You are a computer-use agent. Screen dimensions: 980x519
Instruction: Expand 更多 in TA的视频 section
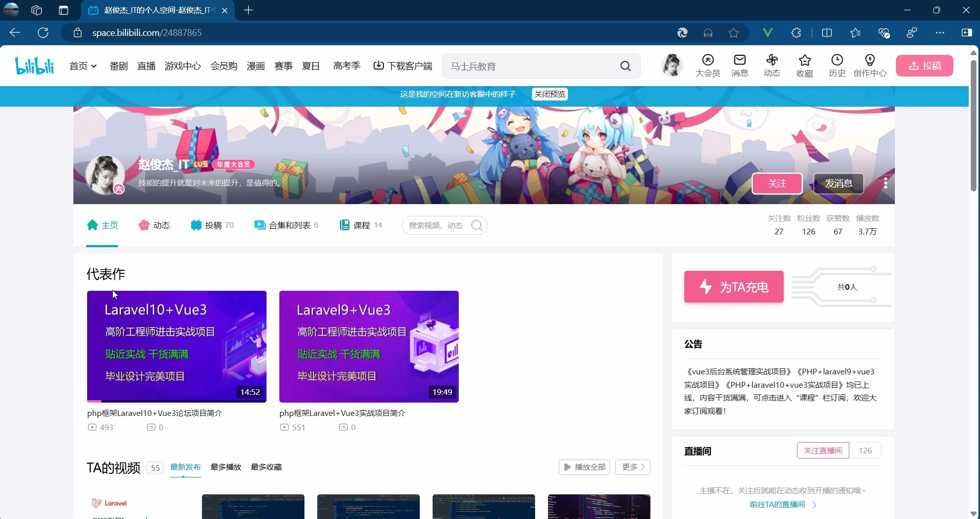click(x=632, y=467)
